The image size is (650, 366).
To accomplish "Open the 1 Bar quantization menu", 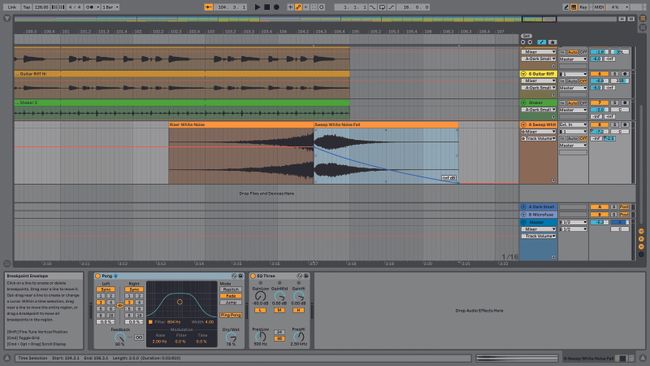I will pyautogui.click(x=111, y=7).
